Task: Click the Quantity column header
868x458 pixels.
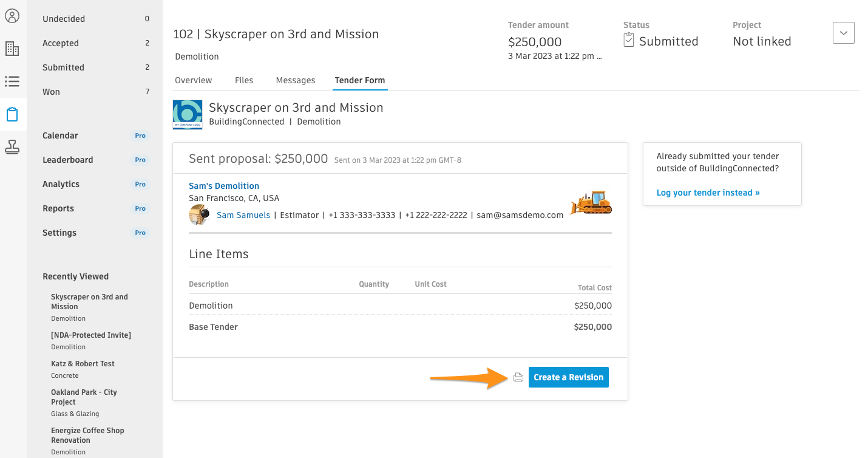Action: point(374,284)
